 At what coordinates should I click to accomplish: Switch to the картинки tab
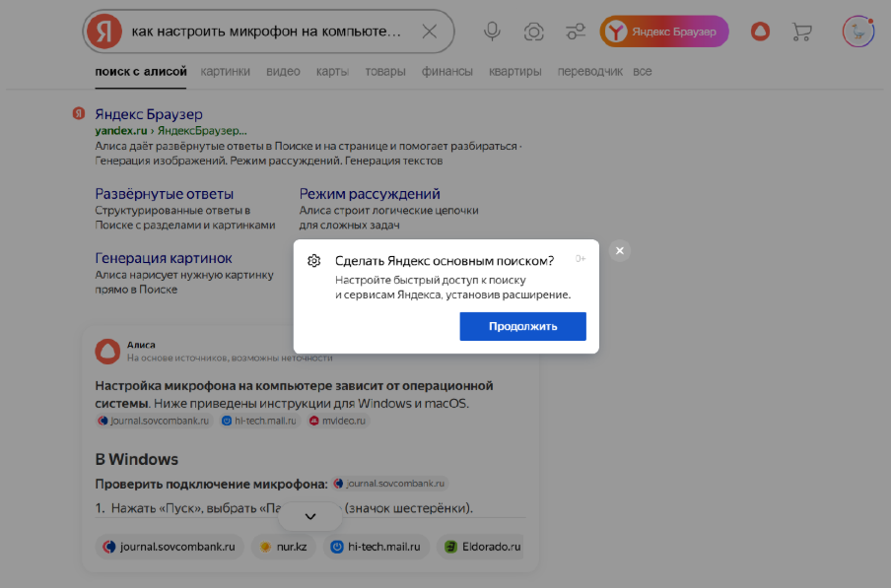tap(225, 71)
